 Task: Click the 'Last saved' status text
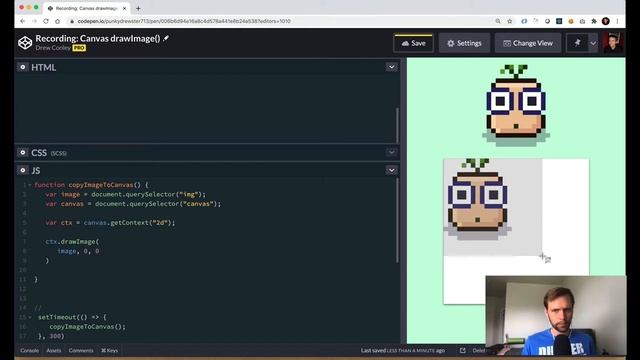(403, 351)
